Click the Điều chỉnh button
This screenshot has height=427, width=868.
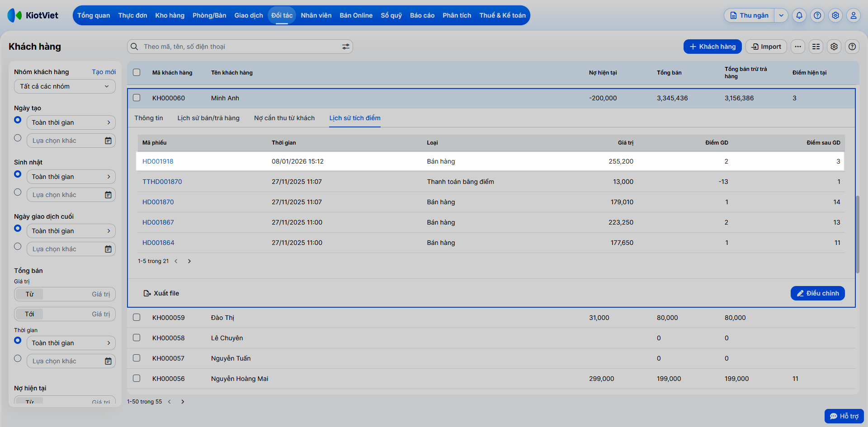point(818,293)
